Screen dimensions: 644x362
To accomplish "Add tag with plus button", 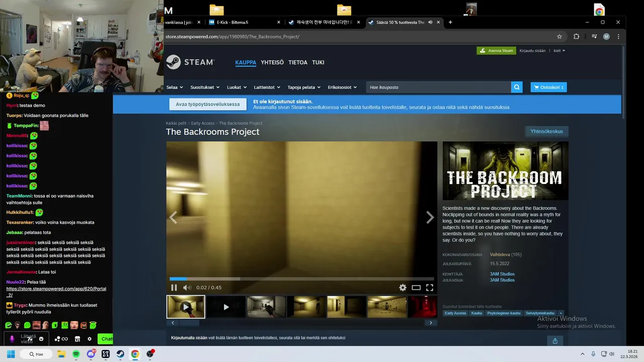I will pyautogui.click(x=560, y=313).
